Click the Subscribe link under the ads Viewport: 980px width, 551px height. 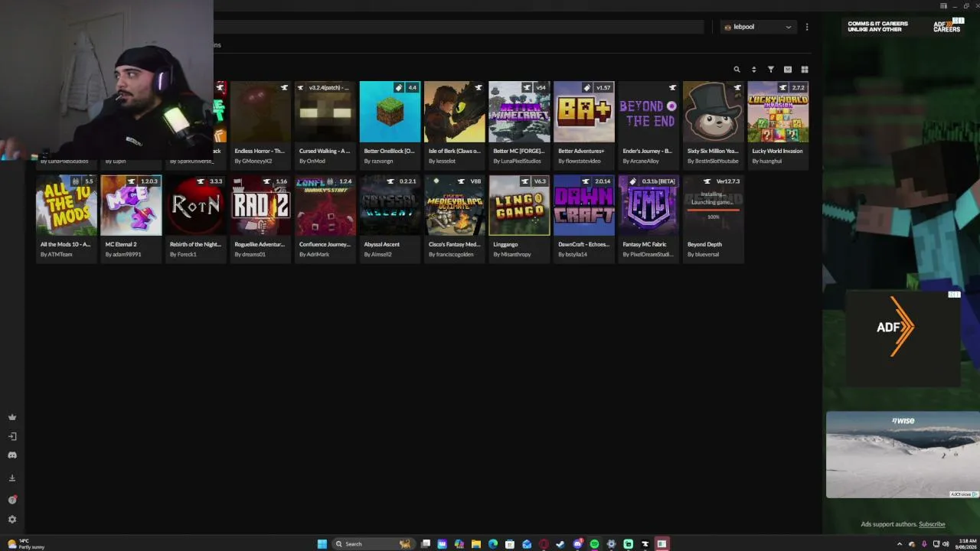932,524
